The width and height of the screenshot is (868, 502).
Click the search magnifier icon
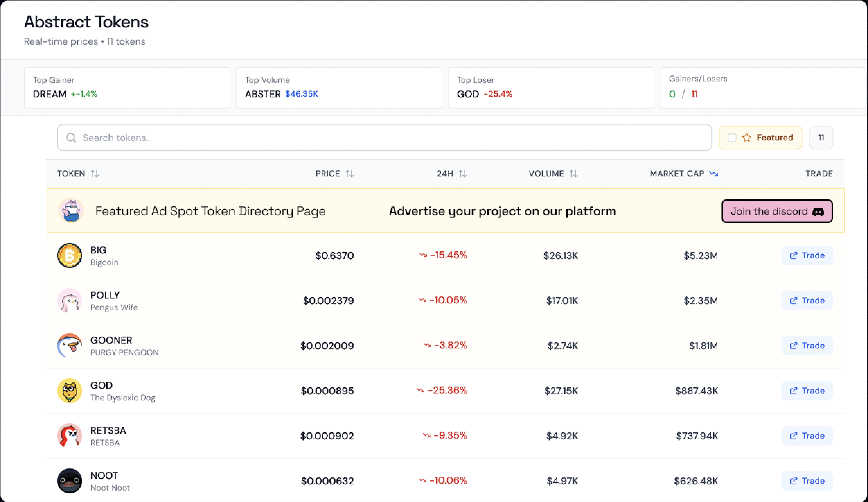[71, 137]
